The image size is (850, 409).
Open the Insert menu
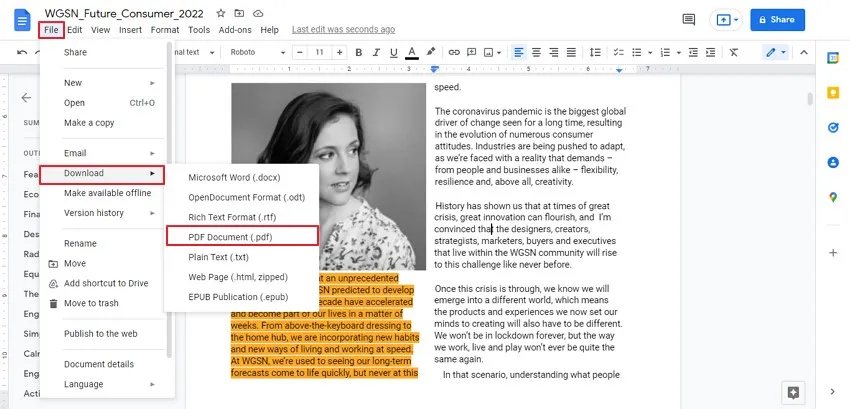click(x=131, y=30)
